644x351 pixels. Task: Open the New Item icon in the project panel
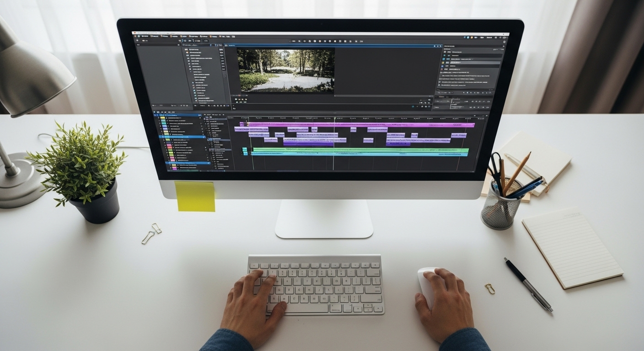pyautogui.click(x=218, y=106)
